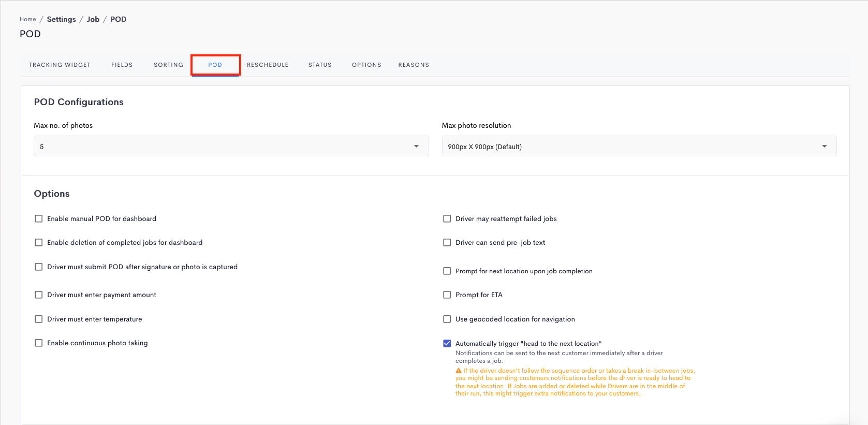Open the Reasons tab
Viewport: 868px width, 425px height.
pyautogui.click(x=414, y=65)
